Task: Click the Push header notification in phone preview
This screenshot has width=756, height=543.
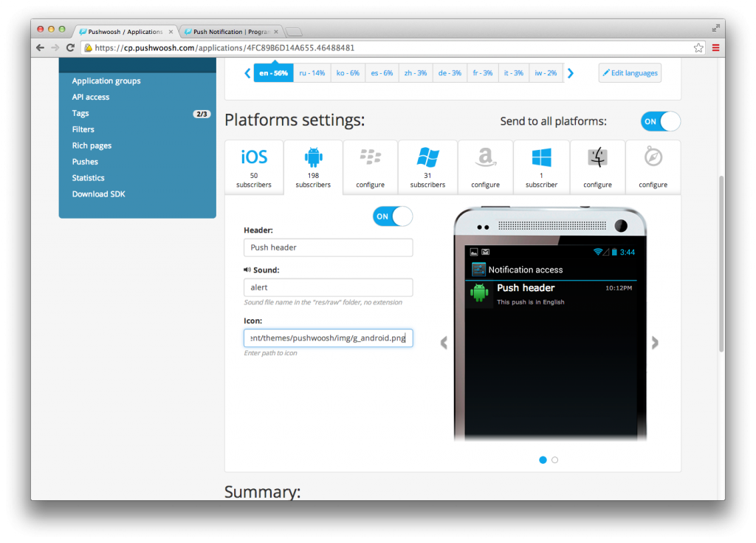Action: pos(551,294)
